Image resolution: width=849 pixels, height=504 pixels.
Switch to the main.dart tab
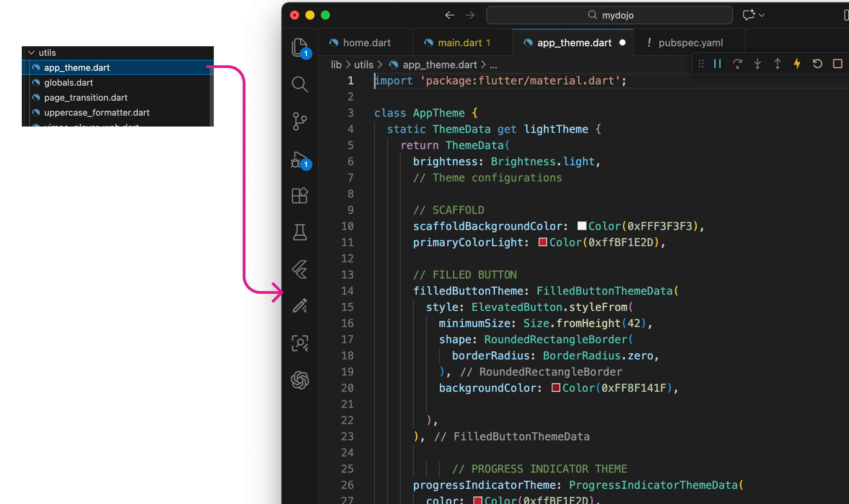460,43
